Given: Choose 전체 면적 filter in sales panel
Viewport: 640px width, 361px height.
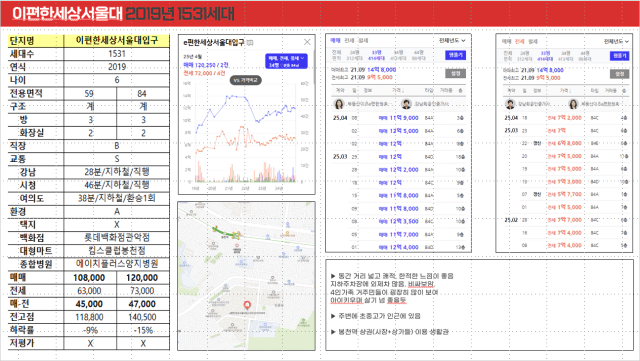Looking at the screenshot, I should click(x=336, y=55).
